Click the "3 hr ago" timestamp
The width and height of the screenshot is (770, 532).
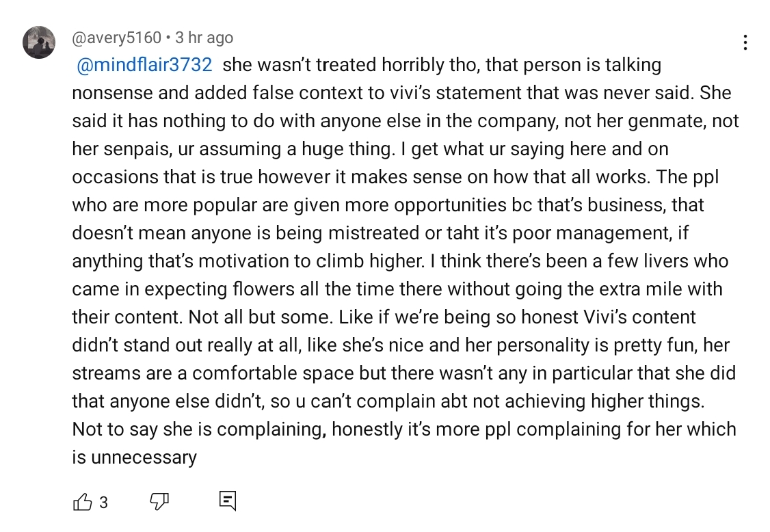204,38
